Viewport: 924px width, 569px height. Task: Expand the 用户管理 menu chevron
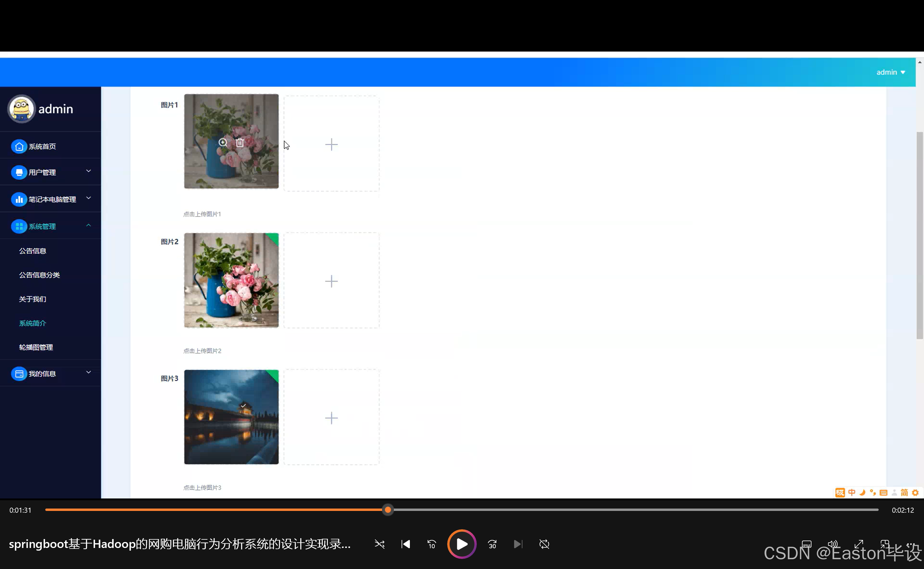pos(88,171)
